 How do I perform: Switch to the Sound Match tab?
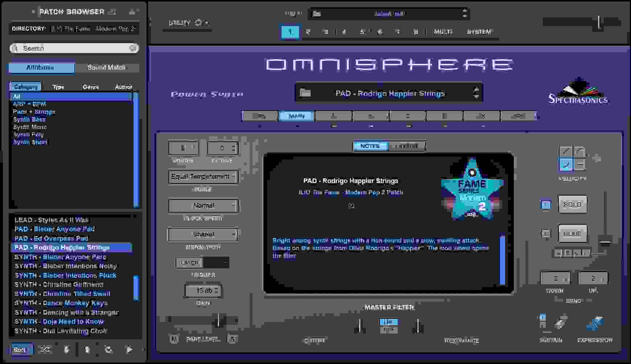pyautogui.click(x=106, y=67)
